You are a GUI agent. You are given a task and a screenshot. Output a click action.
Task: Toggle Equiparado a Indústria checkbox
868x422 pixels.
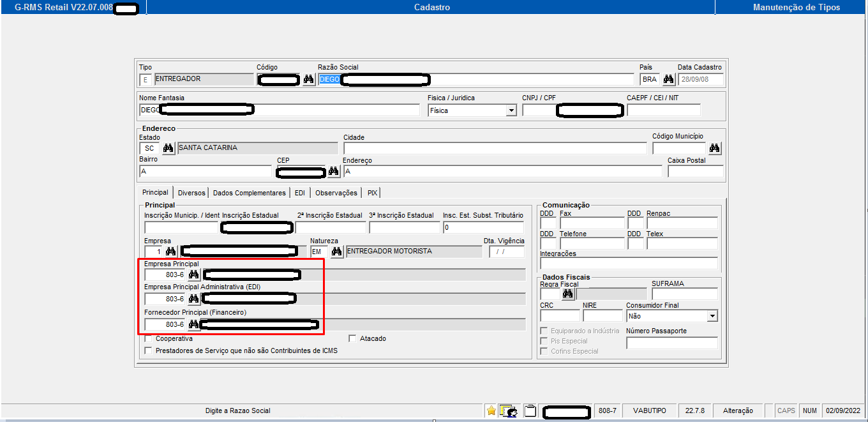pyautogui.click(x=544, y=331)
